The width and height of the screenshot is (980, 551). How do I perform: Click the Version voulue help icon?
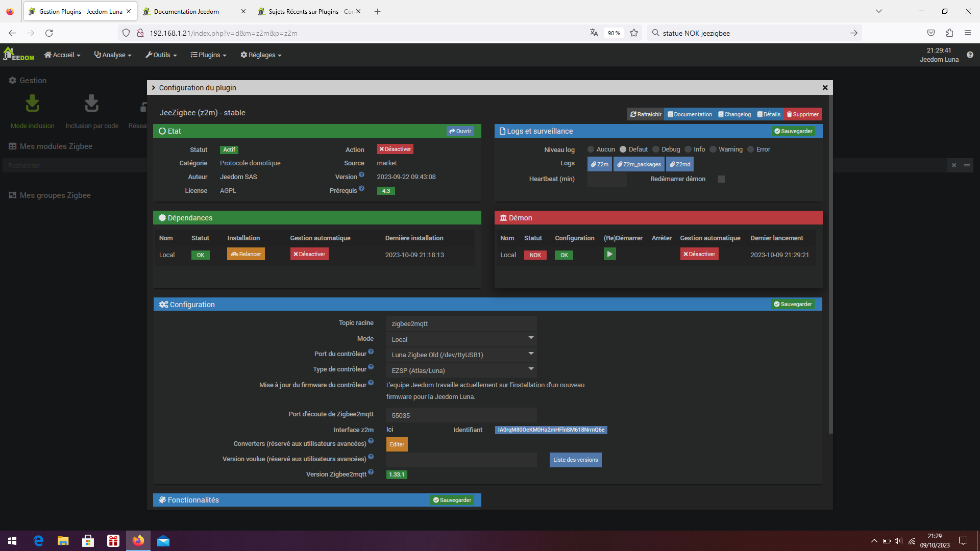371,457
